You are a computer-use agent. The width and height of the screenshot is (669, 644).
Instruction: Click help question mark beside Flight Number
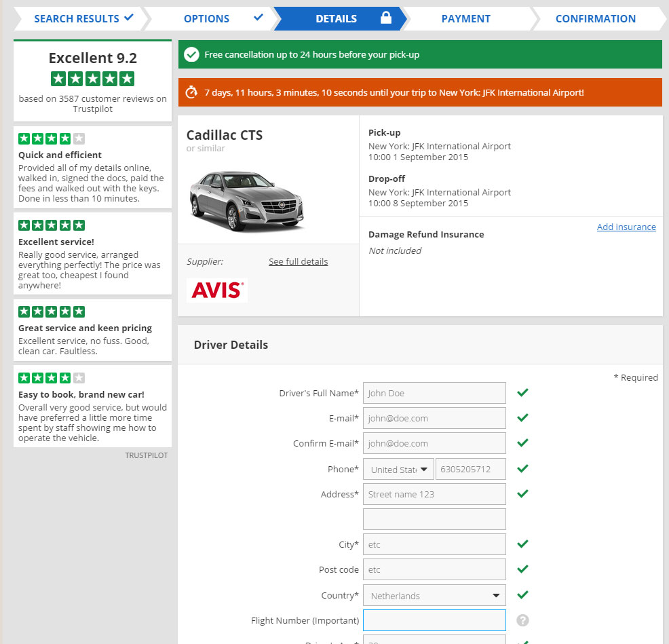522,620
